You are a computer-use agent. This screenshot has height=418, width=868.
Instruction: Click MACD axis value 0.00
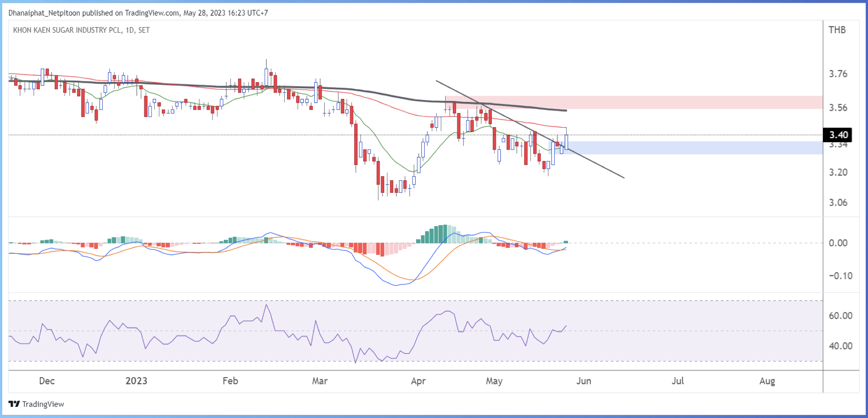838,243
